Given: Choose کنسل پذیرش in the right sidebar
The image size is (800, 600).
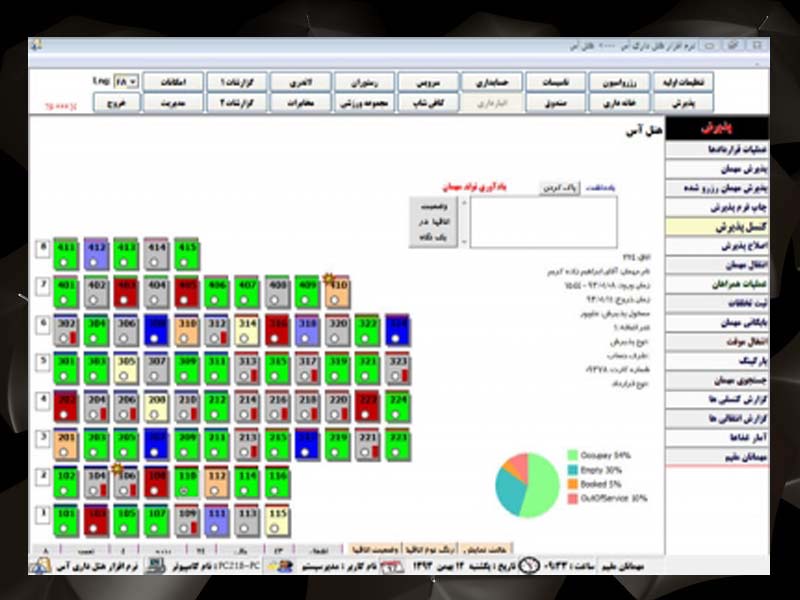Looking at the screenshot, I should (717, 227).
